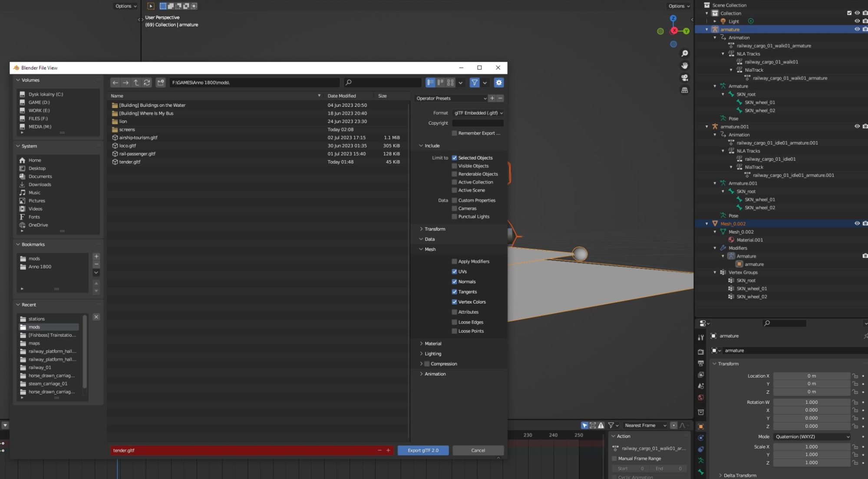This screenshot has width=868, height=479.
Task: Click the mesh object icon for Mesh_0.002
Action: 715,224
